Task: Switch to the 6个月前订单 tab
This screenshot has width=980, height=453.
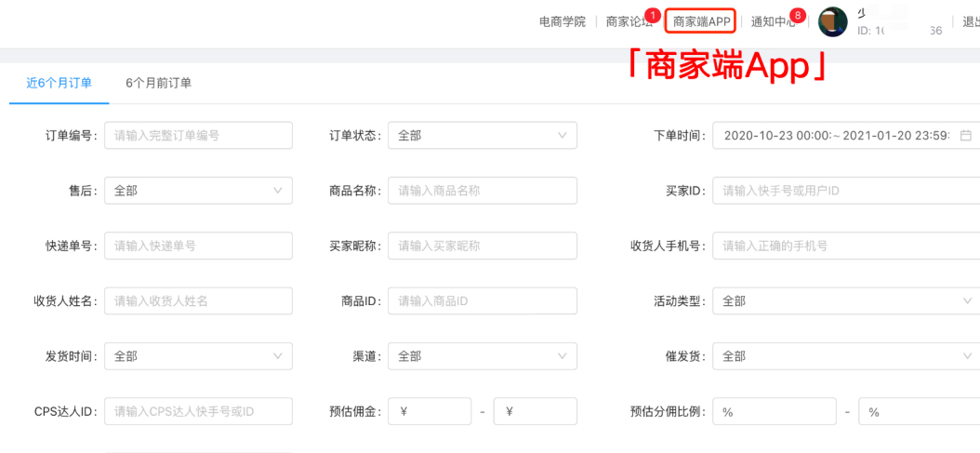Action: (x=158, y=83)
